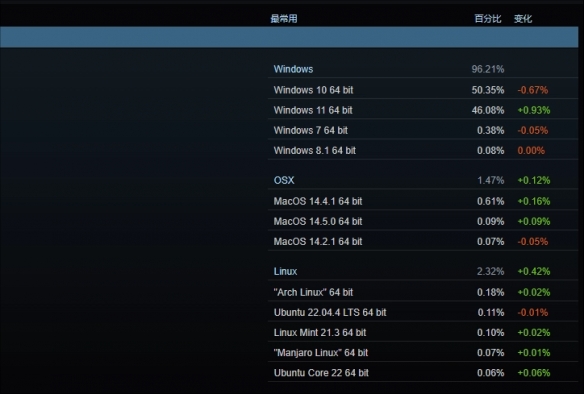Select the Linux category heading
Viewport: 584px width, 394px height.
pyautogui.click(x=285, y=271)
